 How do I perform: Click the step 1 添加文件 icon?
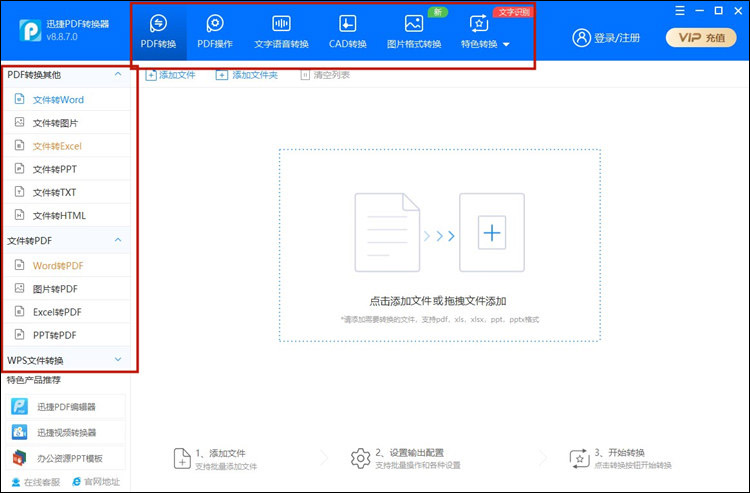pos(182,459)
